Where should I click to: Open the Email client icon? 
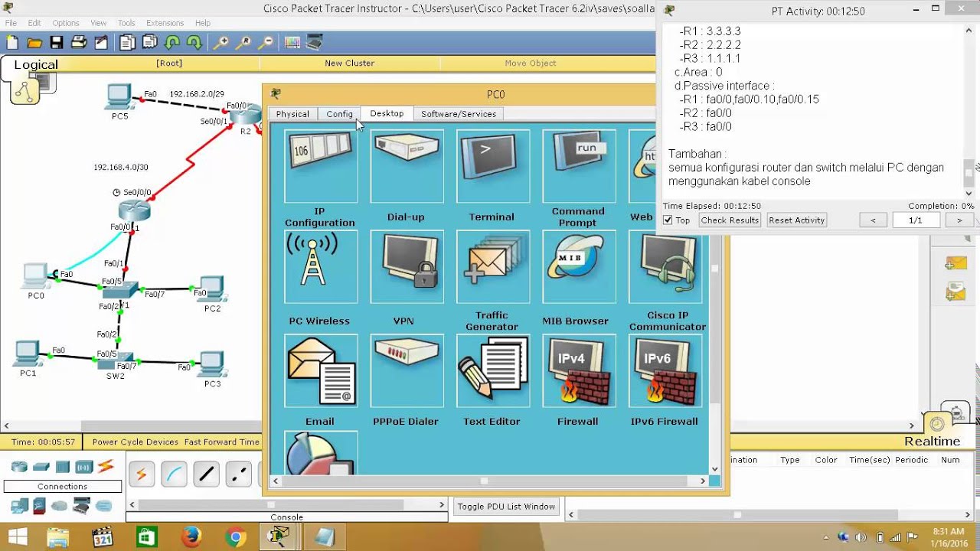point(320,370)
